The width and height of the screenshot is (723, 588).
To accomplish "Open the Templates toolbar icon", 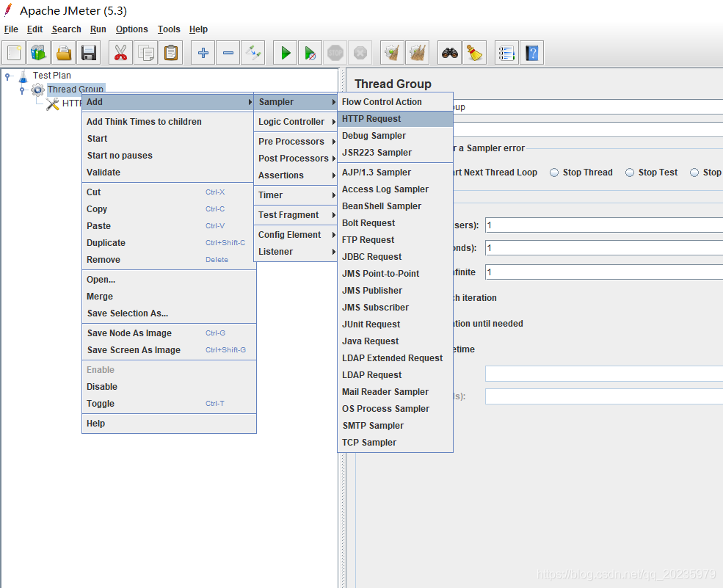I will point(39,53).
